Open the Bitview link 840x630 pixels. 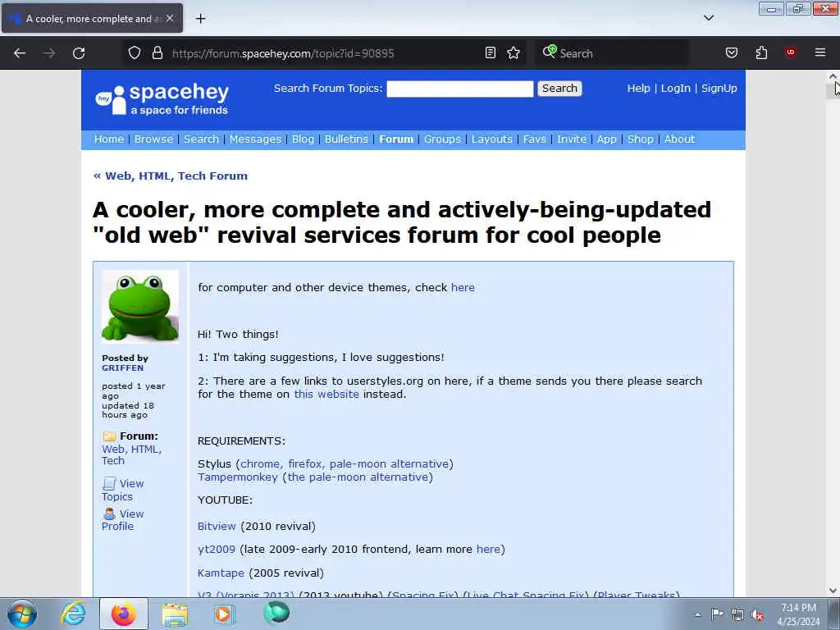(x=217, y=526)
